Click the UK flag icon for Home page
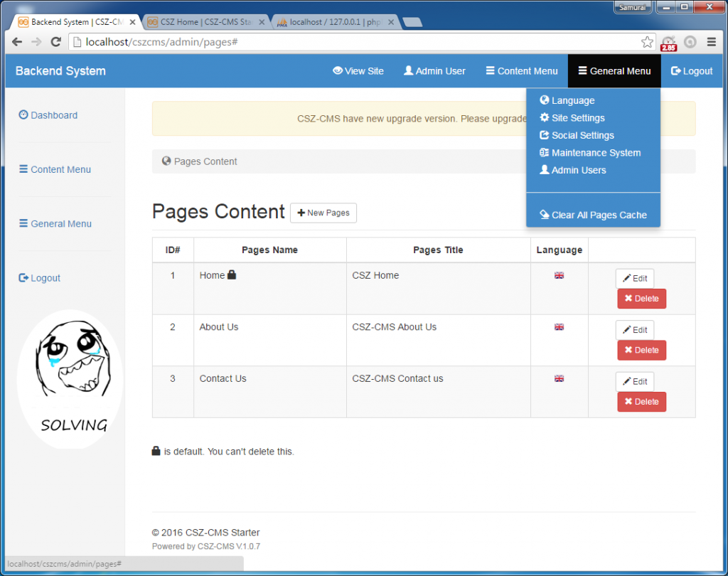The width and height of the screenshot is (728, 576). coord(560,275)
